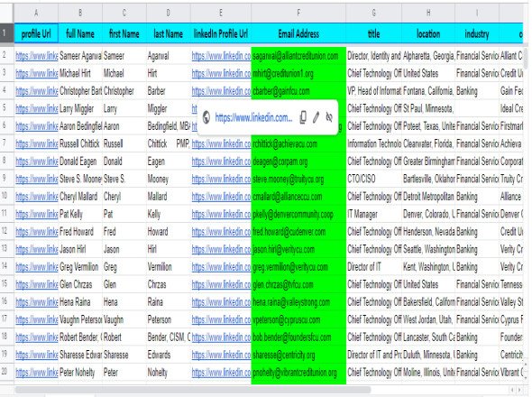The height and width of the screenshot is (397, 532).
Task: Select email greg.vermillion@veritycu.com cell
Action: (298, 267)
